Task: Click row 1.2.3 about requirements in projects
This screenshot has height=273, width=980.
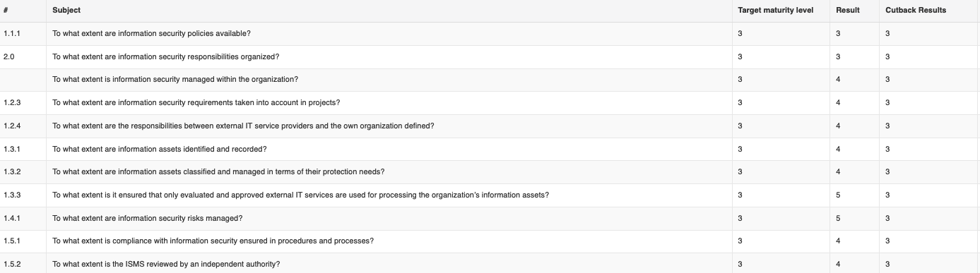Action: 490,103
